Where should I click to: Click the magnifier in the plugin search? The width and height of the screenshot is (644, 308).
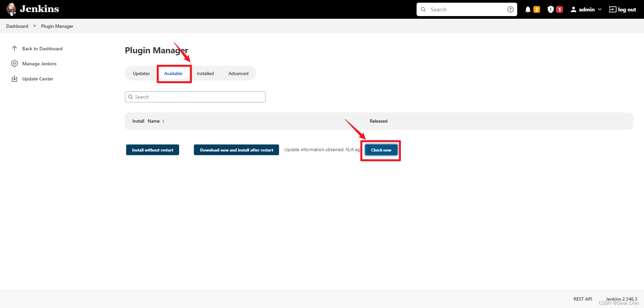pos(130,97)
